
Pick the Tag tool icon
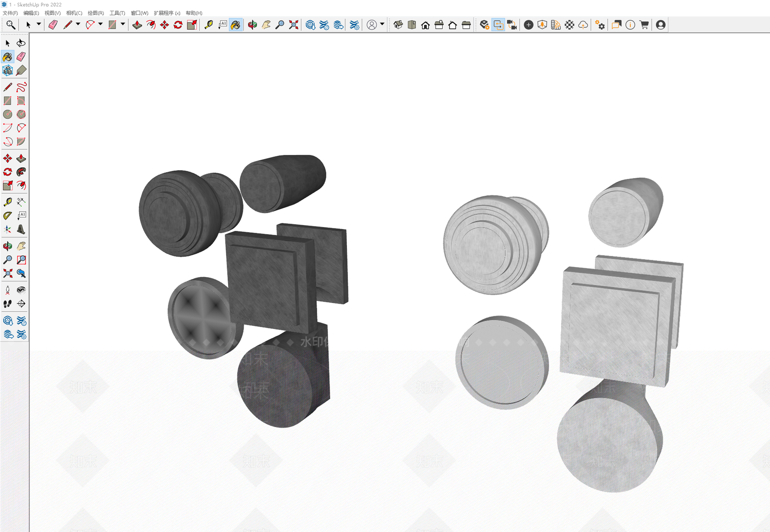[21, 71]
